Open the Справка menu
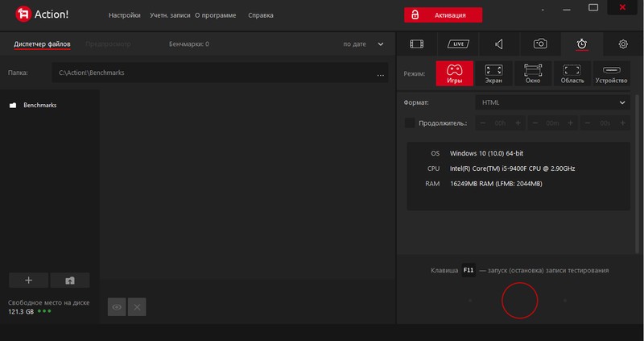644x341 pixels. [x=260, y=15]
